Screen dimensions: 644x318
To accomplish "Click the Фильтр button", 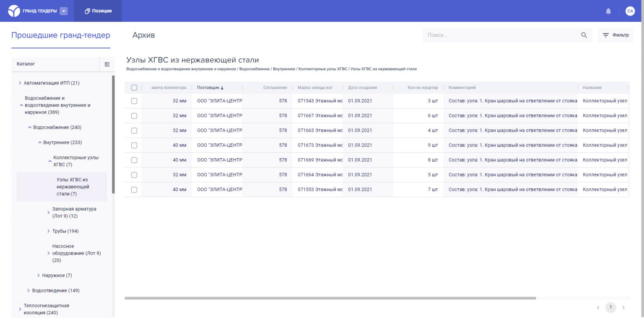I will pyautogui.click(x=615, y=35).
